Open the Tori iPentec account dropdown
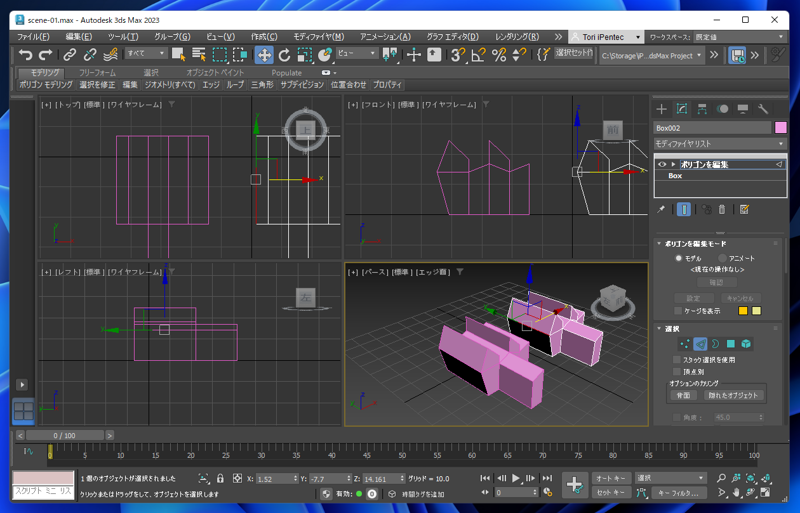Viewport: 800px width, 513px height. (607, 37)
